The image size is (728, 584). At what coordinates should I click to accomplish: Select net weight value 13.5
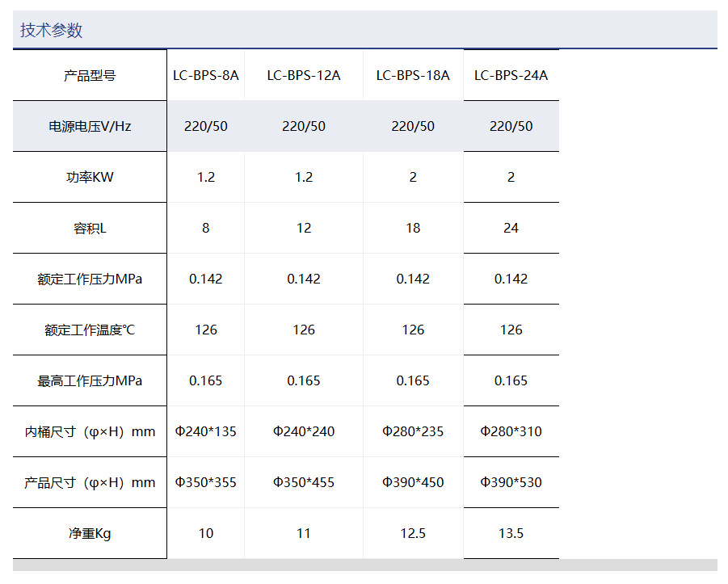511,533
